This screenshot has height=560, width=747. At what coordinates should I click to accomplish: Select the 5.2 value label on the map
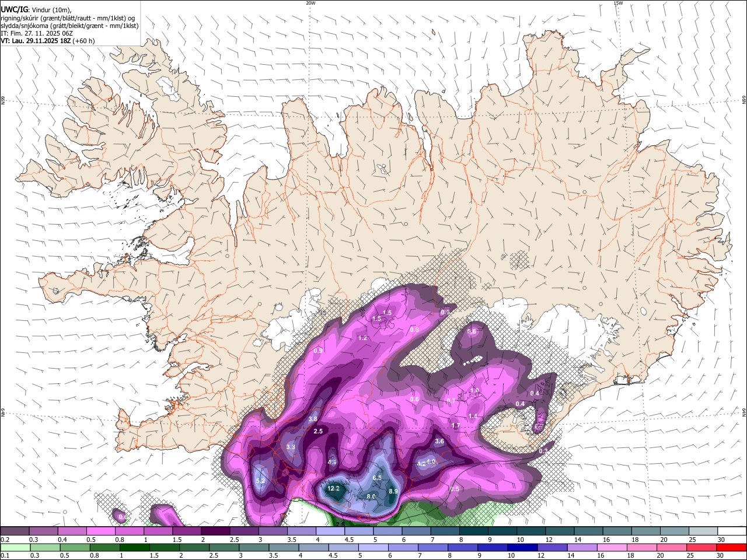tap(261, 481)
